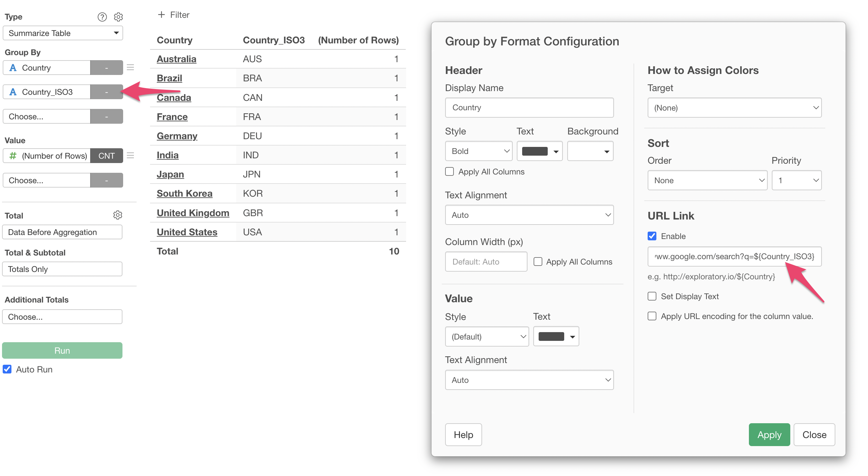Click the green Apply button
This screenshot has width=868, height=476.
tap(769, 435)
